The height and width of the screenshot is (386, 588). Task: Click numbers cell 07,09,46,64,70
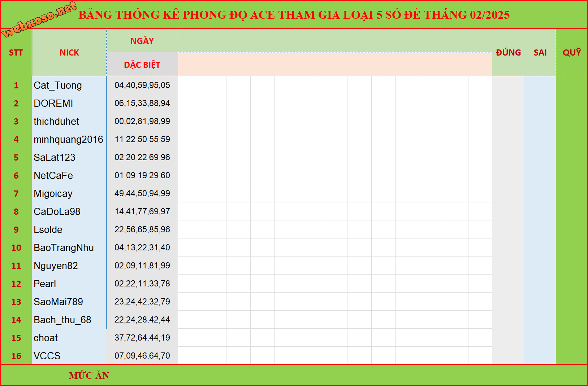point(142,356)
